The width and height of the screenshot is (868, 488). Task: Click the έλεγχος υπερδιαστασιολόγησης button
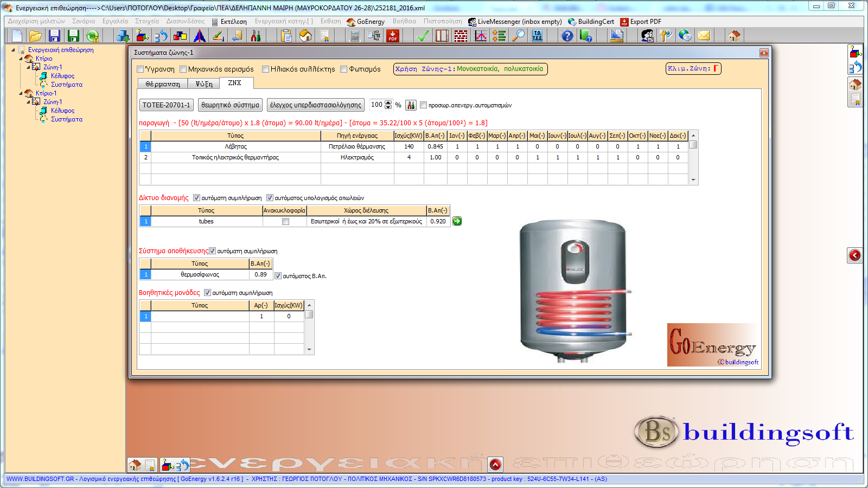click(315, 105)
